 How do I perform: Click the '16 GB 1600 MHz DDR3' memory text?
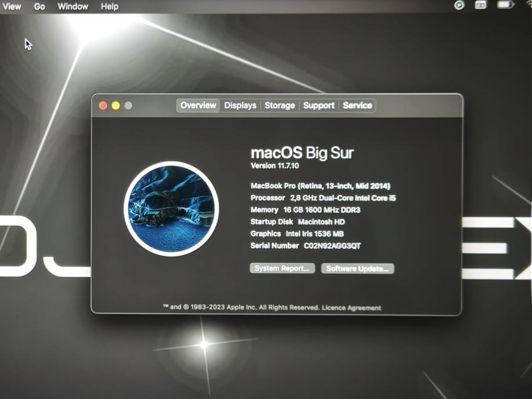322,210
